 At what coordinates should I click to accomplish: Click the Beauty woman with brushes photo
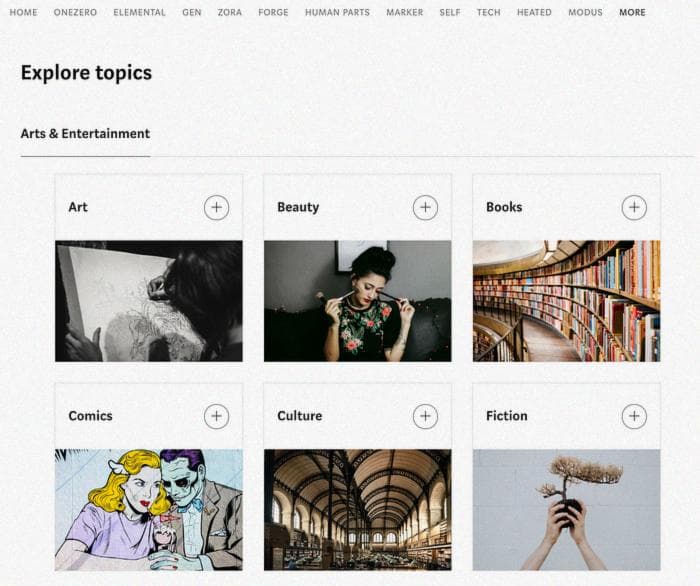358,301
